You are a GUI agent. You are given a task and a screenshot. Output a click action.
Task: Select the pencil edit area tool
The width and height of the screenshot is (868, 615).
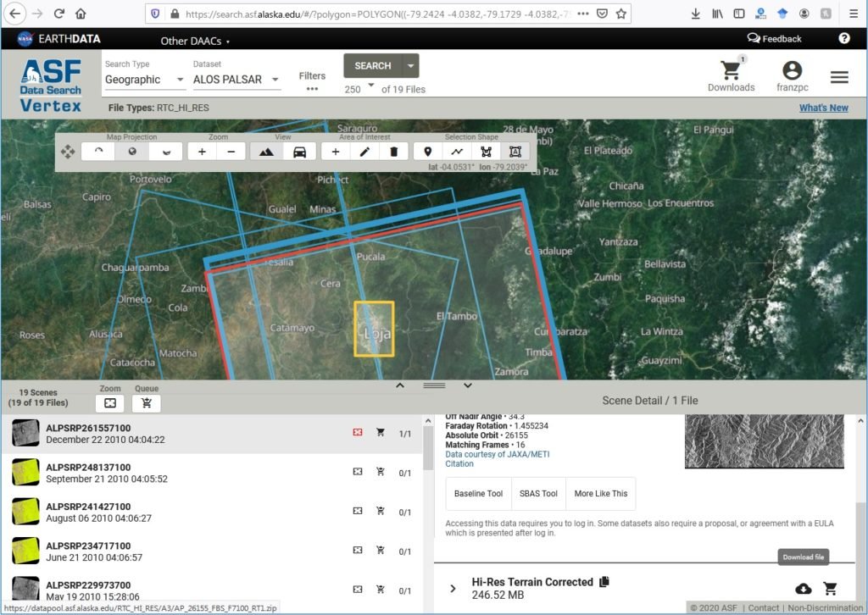coord(364,152)
